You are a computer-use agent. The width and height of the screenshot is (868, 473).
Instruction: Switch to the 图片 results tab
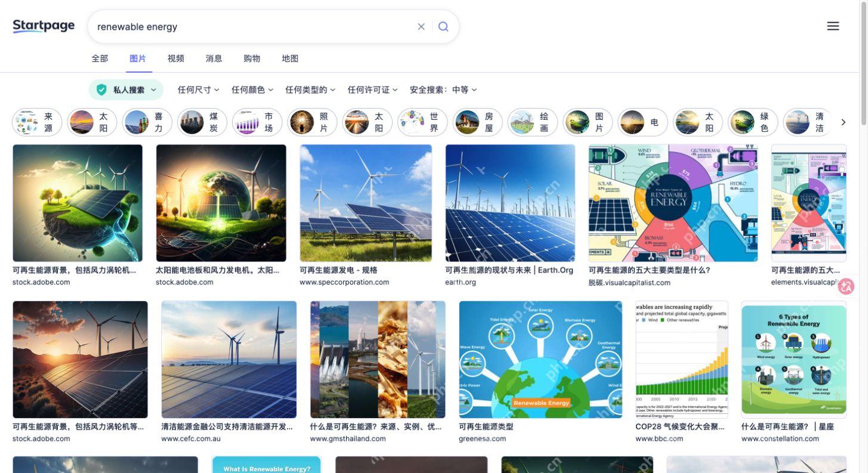pyautogui.click(x=138, y=58)
